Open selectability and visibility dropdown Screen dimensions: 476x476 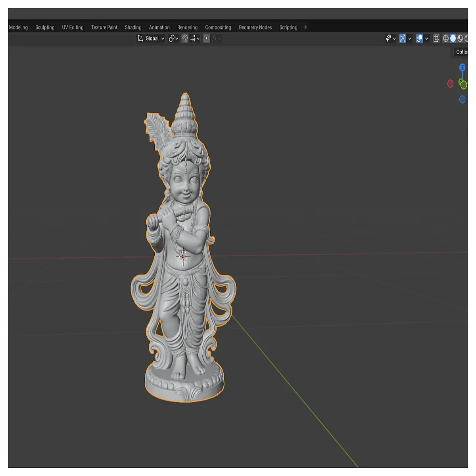click(391, 38)
